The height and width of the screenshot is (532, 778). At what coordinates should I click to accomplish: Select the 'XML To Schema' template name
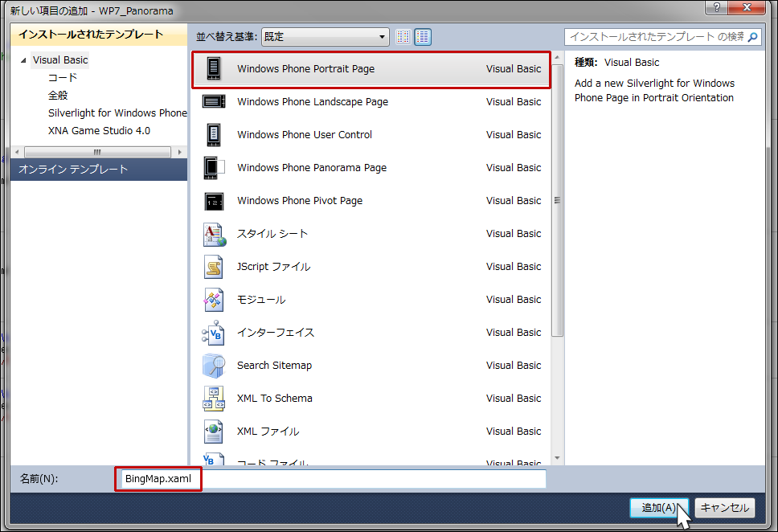pyautogui.click(x=274, y=399)
